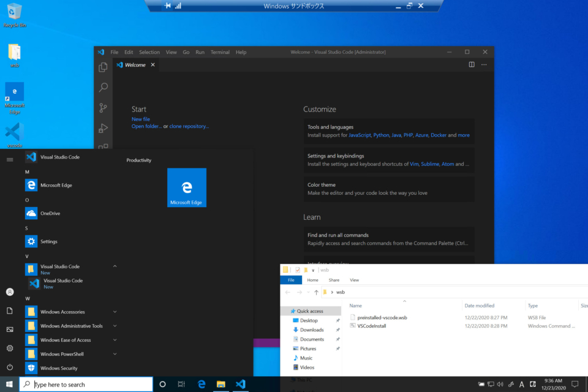Click the Open folder link
The image size is (588, 392).
tap(146, 126)
